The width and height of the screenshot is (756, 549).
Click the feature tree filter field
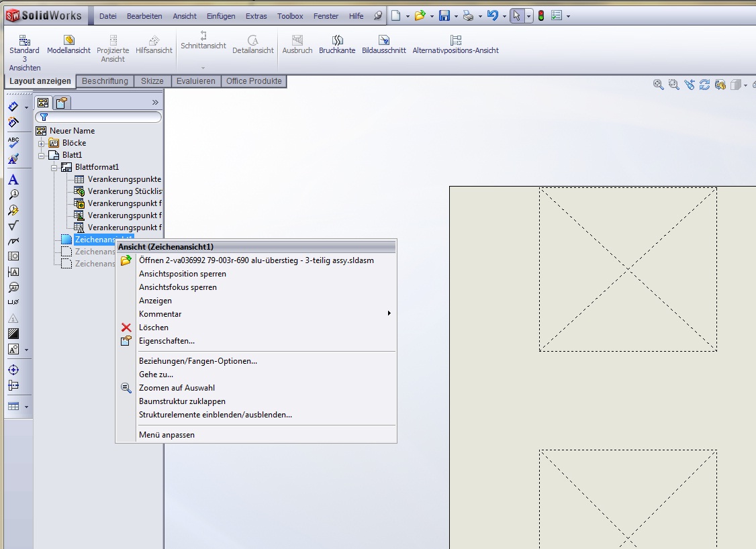coord(98,117)
